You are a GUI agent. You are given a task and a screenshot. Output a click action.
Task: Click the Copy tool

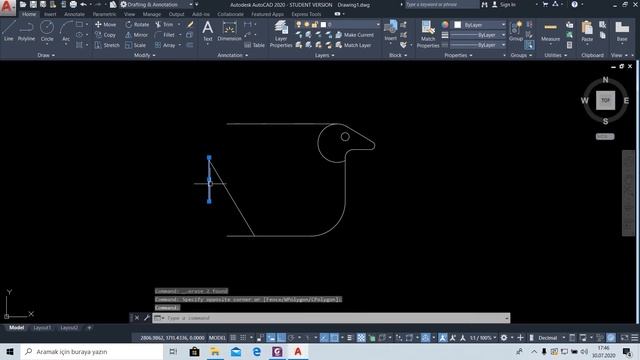click(105, 35)
